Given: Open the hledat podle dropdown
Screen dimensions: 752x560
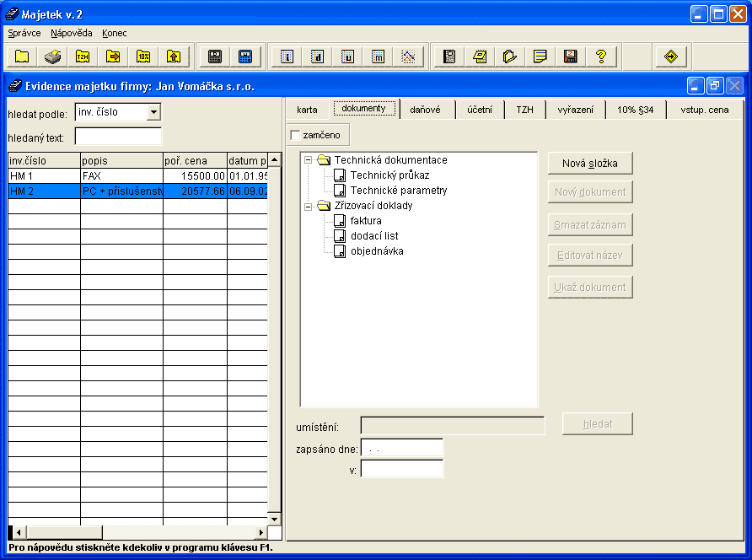Looking at the screenshot, I should 153,112.
